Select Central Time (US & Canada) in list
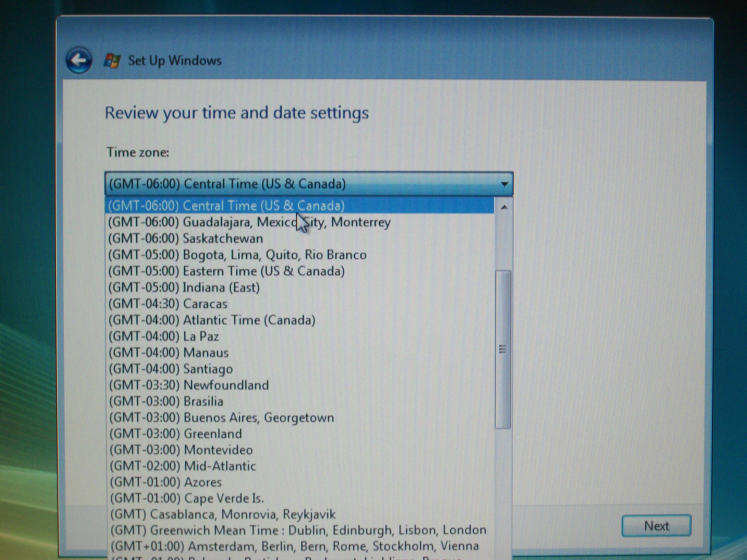Screen dimensions: 747x560 pyautogui.click(x=300, y=206)
